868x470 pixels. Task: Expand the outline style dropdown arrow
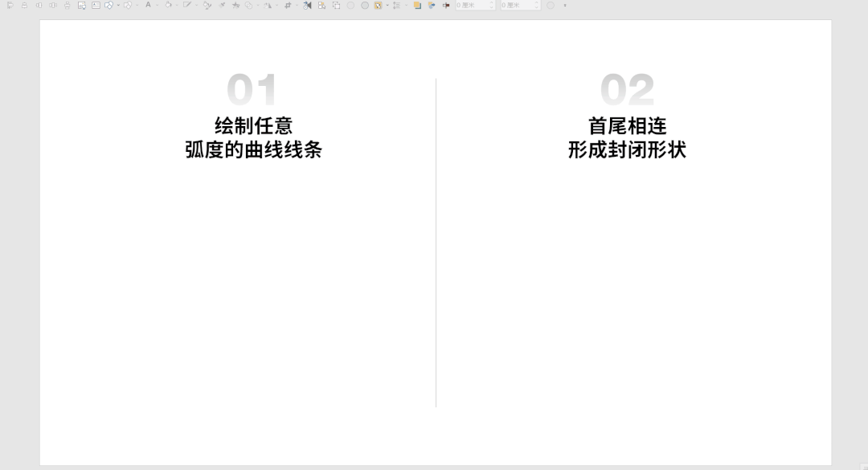(x=195, y=5)
